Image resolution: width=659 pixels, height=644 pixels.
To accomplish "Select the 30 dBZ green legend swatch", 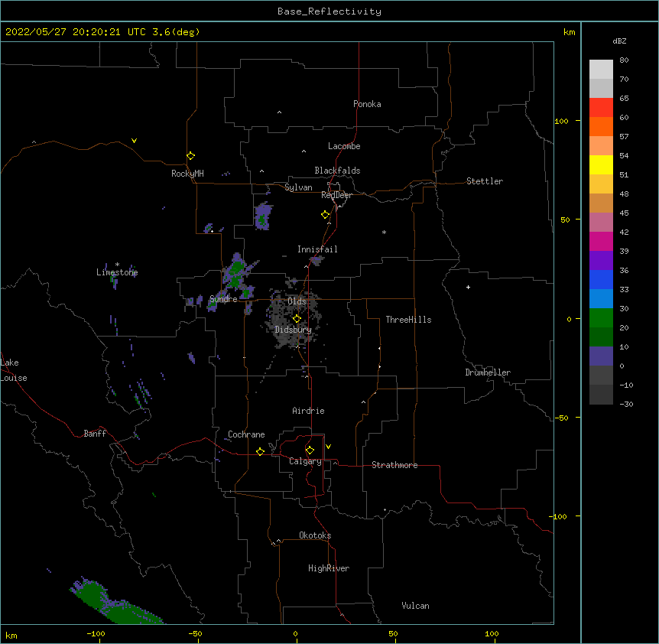I will (x=601, y=318).
